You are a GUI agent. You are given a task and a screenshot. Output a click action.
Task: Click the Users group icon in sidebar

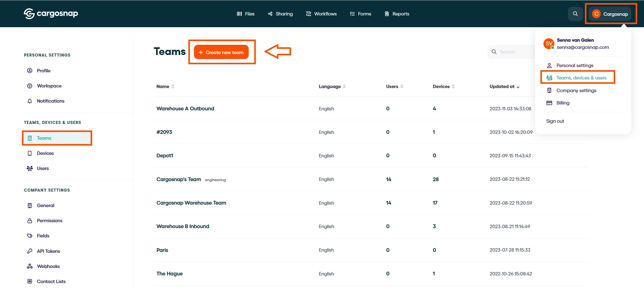click(30, 168)
